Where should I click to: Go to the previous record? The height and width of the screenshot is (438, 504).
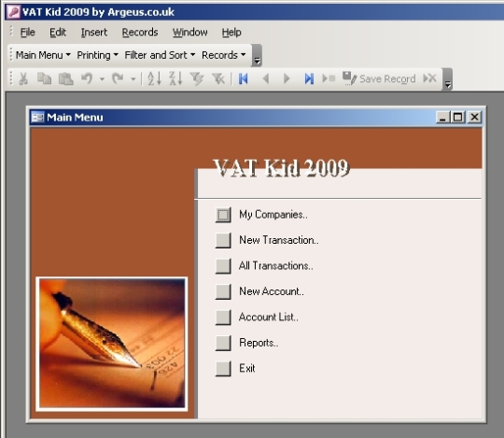coord(266,78)
